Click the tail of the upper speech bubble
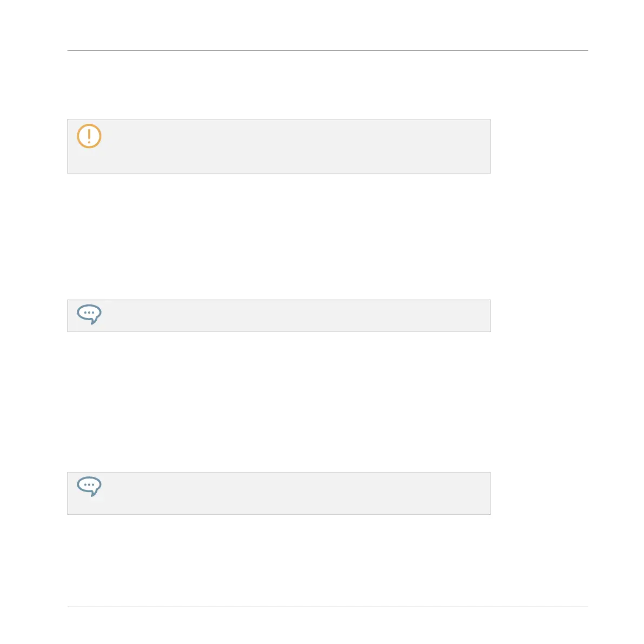The height and width of the screenshot is (644, 644). pyautogui.click(x=94, y=321)
